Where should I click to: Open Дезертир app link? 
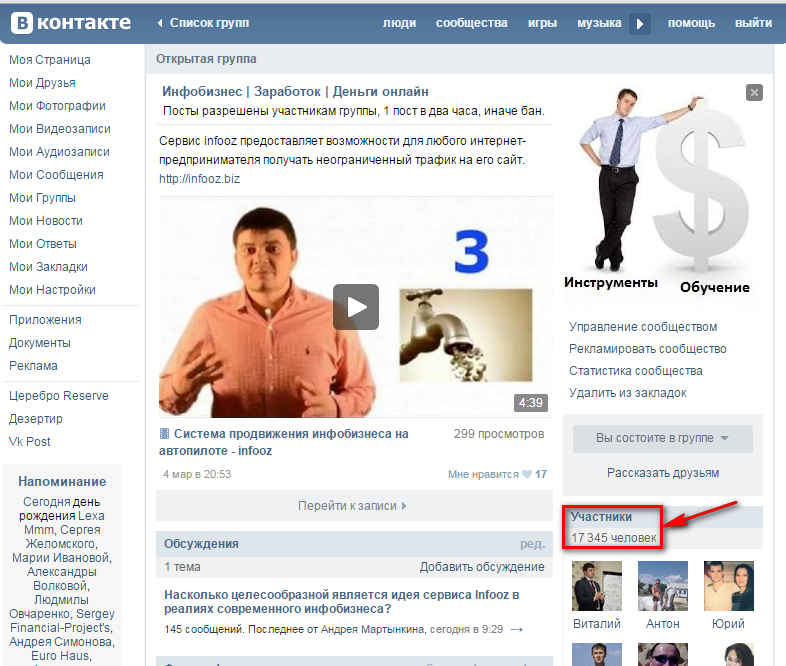point(36,419)
